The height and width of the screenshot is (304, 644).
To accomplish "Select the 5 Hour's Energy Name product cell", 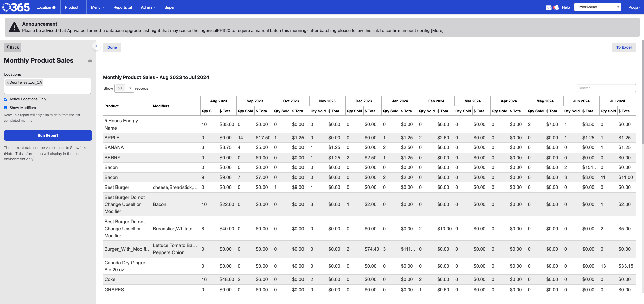I will [127, 124].
